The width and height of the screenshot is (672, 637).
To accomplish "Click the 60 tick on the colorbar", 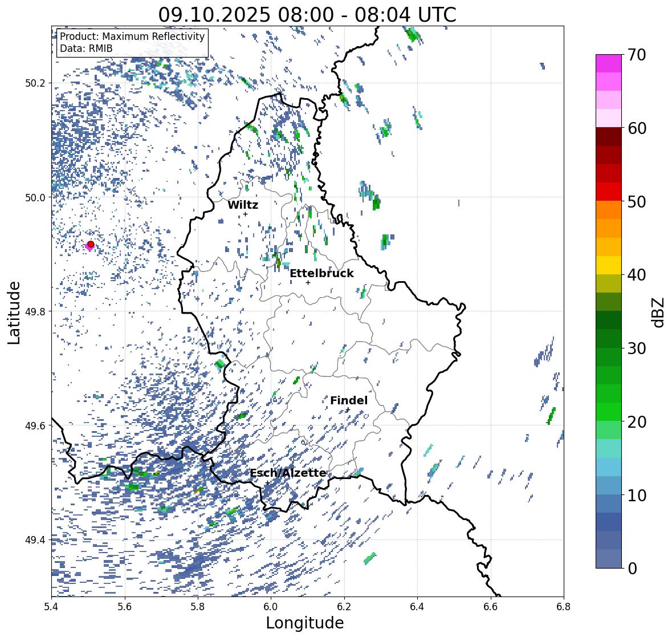I will point(637,128).
